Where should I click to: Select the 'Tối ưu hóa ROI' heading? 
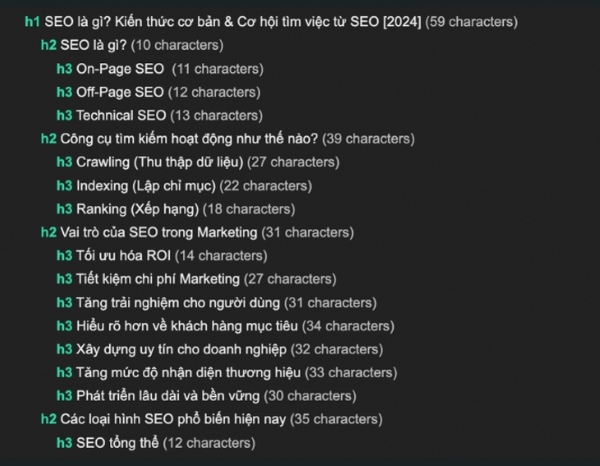coord(124,256)
